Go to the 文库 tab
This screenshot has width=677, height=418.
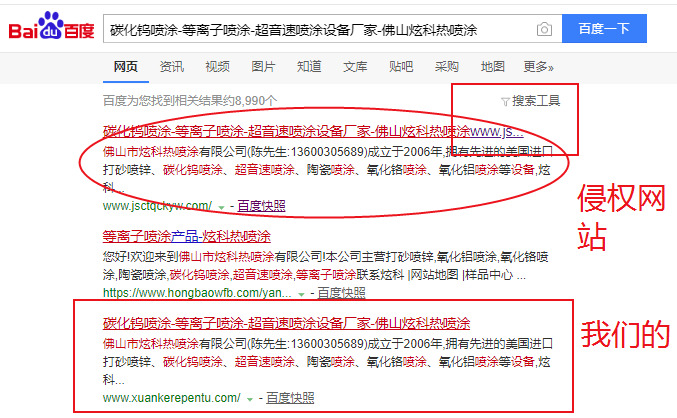355,66
